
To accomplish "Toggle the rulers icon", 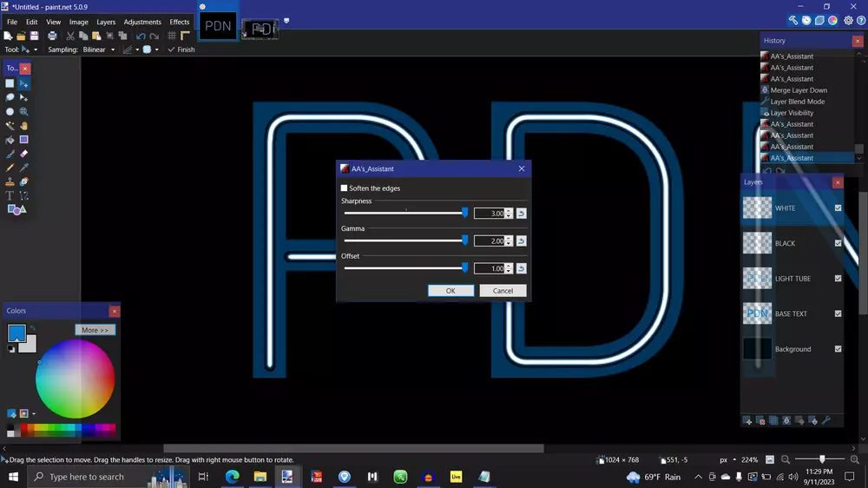I will point(185,36).
